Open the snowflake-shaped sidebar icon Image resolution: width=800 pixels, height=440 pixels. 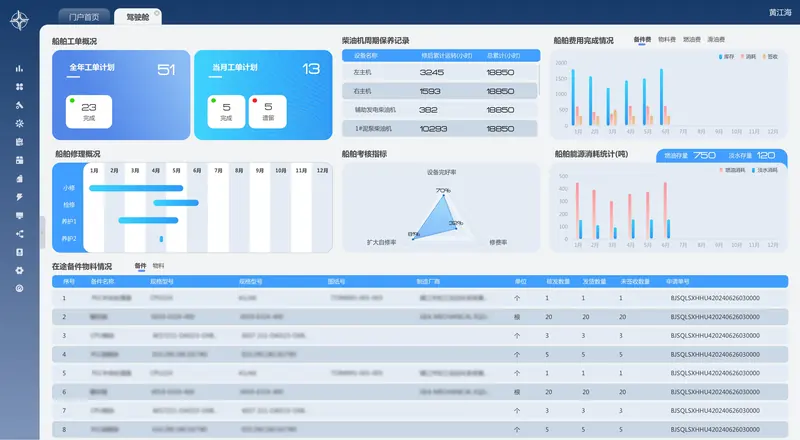pyautogui.click(x=19, y=124)
